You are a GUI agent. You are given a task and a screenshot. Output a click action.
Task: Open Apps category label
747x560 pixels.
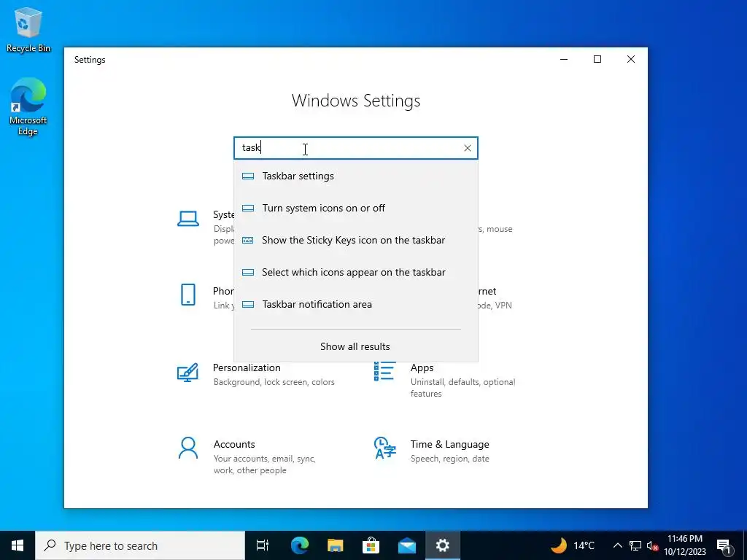(x=422, y=367)
